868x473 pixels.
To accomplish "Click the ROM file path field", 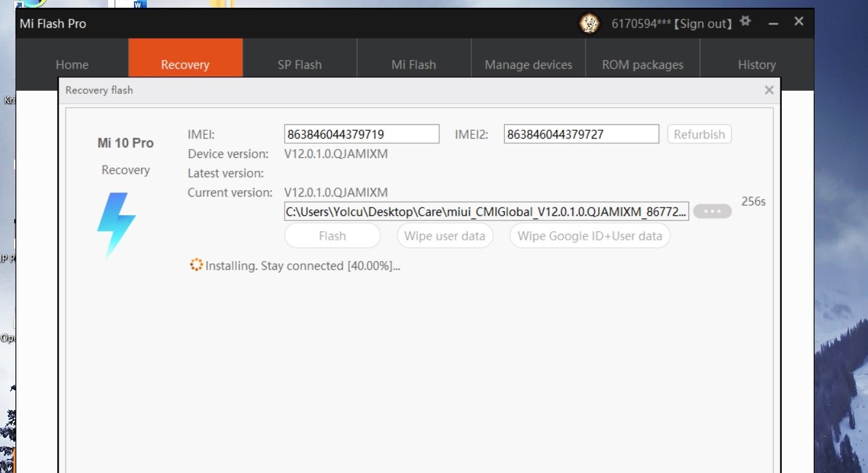I will tap(487, 211).
